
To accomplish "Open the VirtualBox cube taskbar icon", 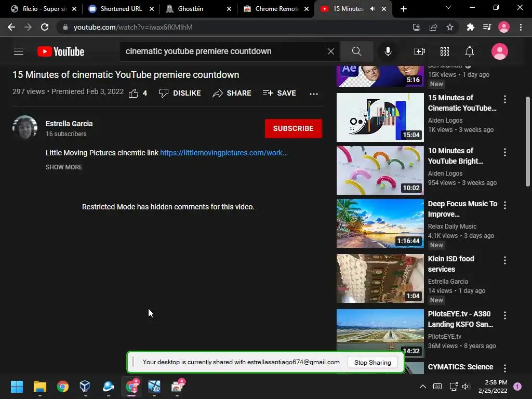I will (85, 387).
